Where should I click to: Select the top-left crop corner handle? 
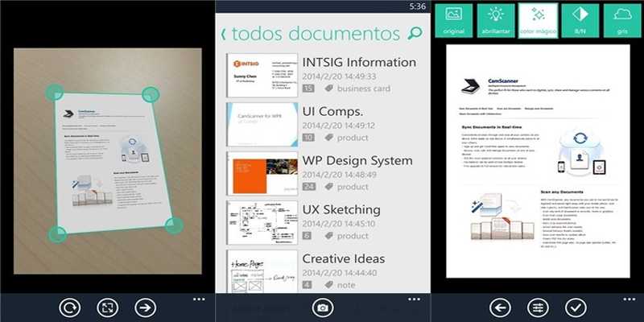[x=54, y=93]
